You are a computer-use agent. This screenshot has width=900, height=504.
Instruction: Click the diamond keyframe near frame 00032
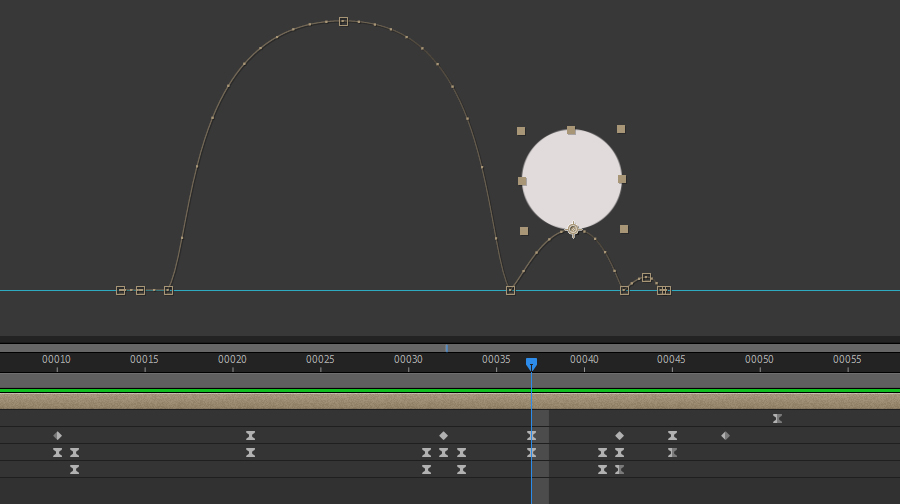click(x=443, y=435)
